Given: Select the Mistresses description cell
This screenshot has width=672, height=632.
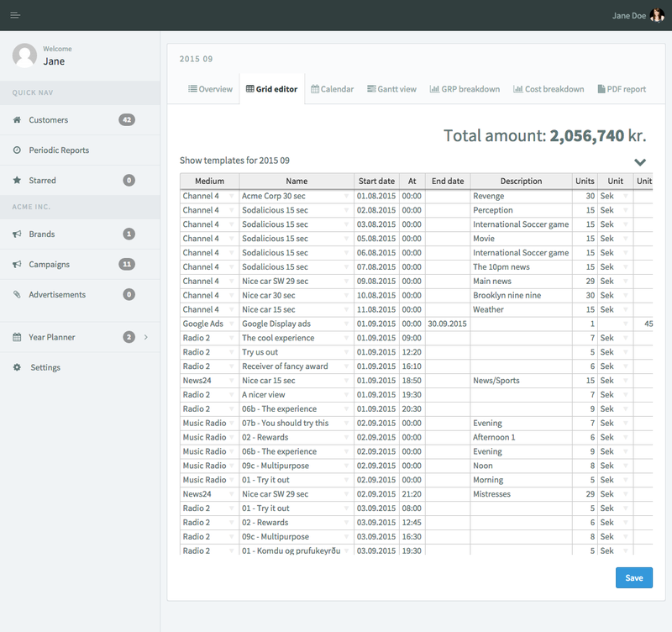Looking at the screenshot, I should click(x=521, y=494).
